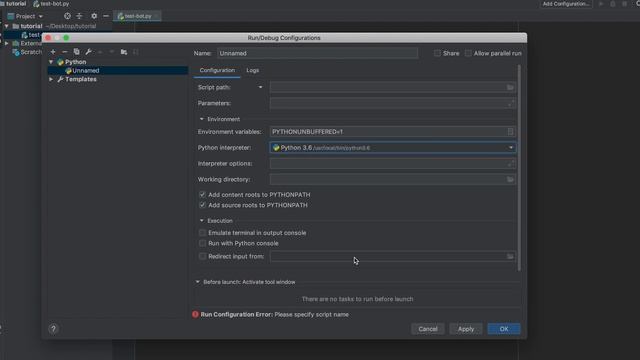Image resolution: width=640 pixels, height=360 pixels.
Task: Enable the Share checkbox
Action: coord(437,53)
